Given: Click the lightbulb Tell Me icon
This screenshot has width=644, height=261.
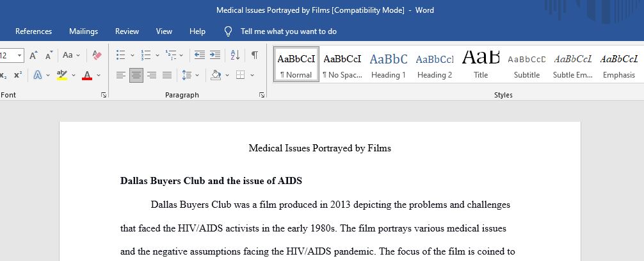Looking at the screenshot, I should click(229, 31).
